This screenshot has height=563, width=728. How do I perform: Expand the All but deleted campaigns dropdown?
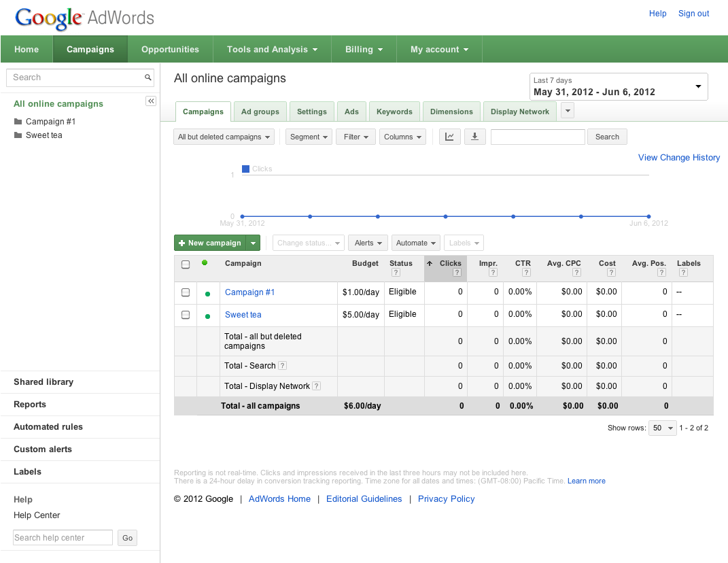pyautogui.click(x=224, y=137)
